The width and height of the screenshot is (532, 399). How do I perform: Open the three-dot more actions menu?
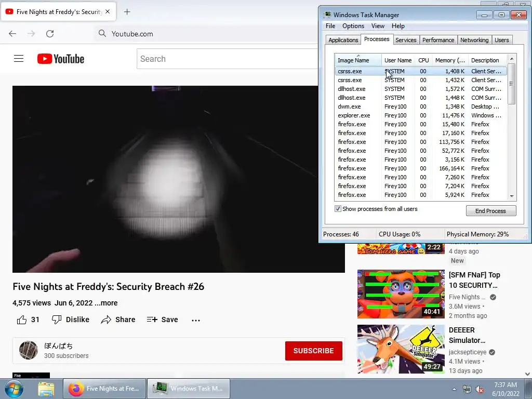(196, 320)
